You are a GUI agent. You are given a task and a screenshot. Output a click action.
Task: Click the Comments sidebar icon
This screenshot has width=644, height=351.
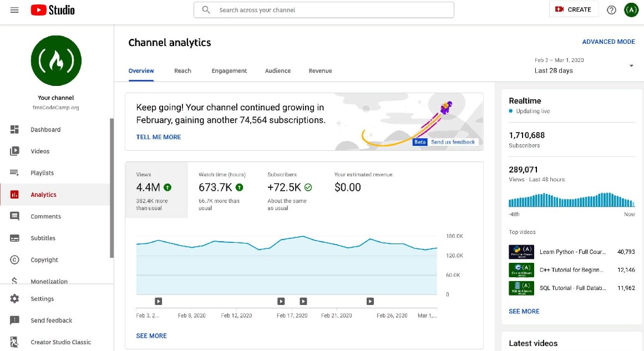[x=15, y=216]
